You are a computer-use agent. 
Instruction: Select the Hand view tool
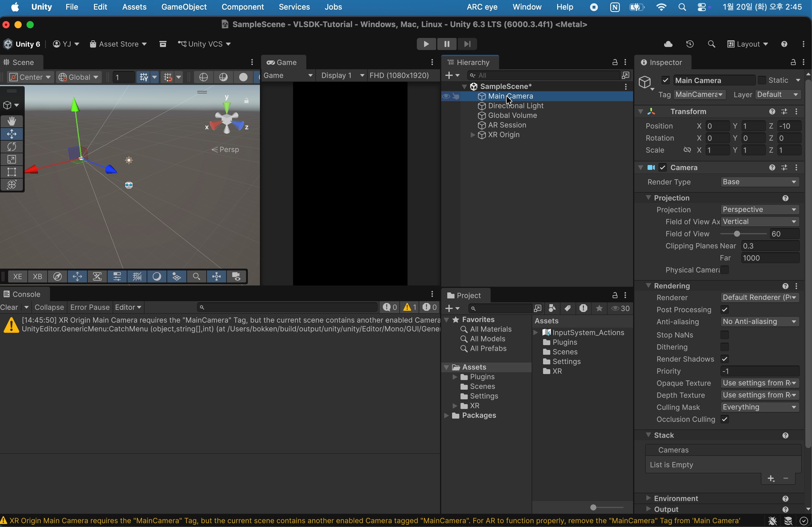point(12,121)
